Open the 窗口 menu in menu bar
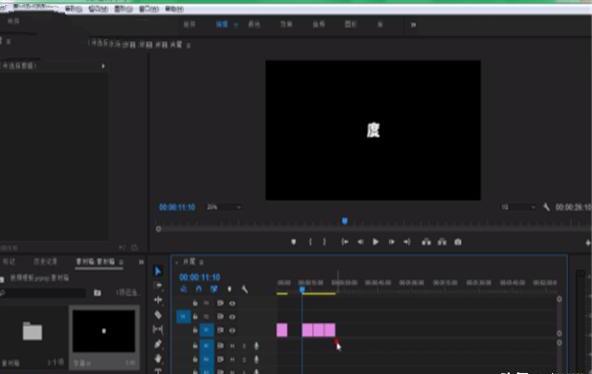The image size is (592, 374). click(x=149, y=9)
